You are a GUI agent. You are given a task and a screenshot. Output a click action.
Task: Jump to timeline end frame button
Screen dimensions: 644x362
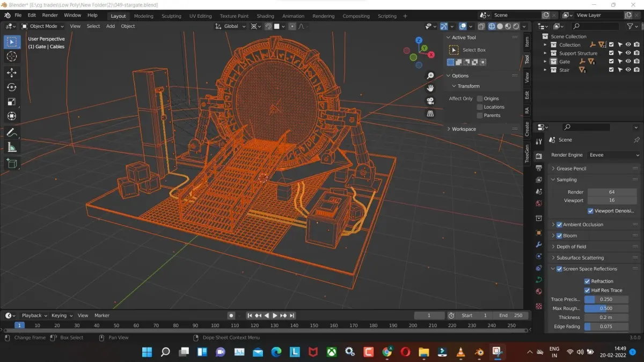(x=292, y=315)
